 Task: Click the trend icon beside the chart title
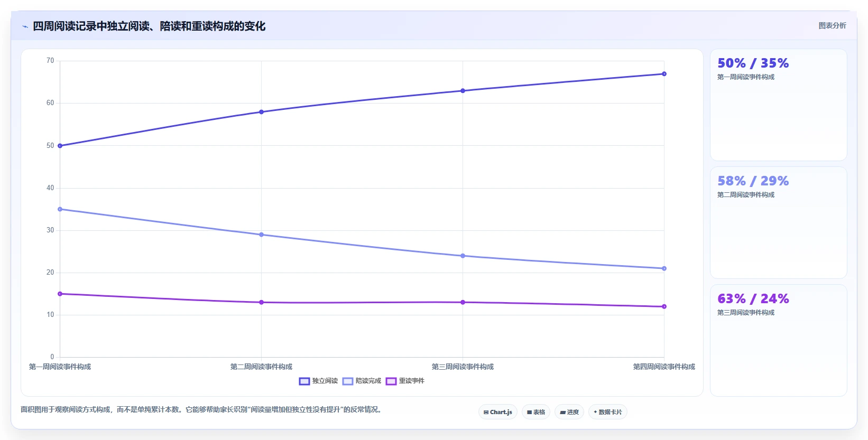pyautogui.click(x=25, y=26)
